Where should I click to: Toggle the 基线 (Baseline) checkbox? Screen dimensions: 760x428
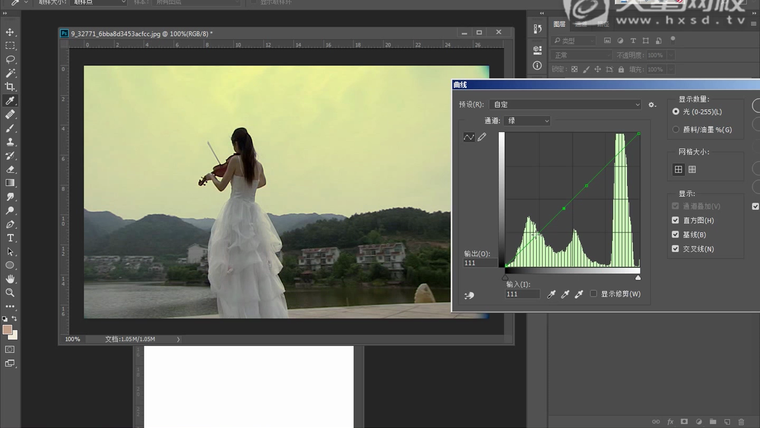pyautogui.click(x=674, y=234)
